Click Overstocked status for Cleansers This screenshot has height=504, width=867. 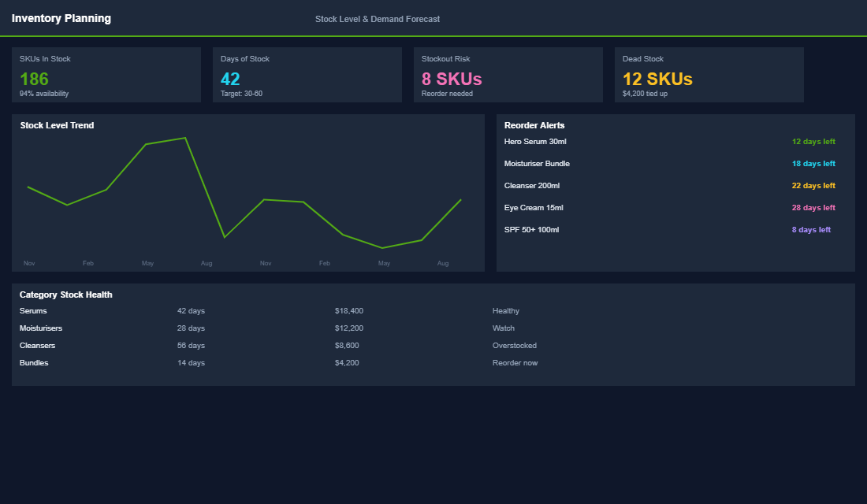515,346
